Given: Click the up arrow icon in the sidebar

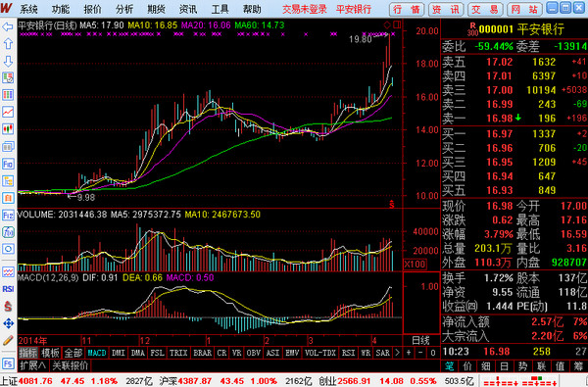Looking at the screenshot, I should pyautogui.click(x=8, y=44).
